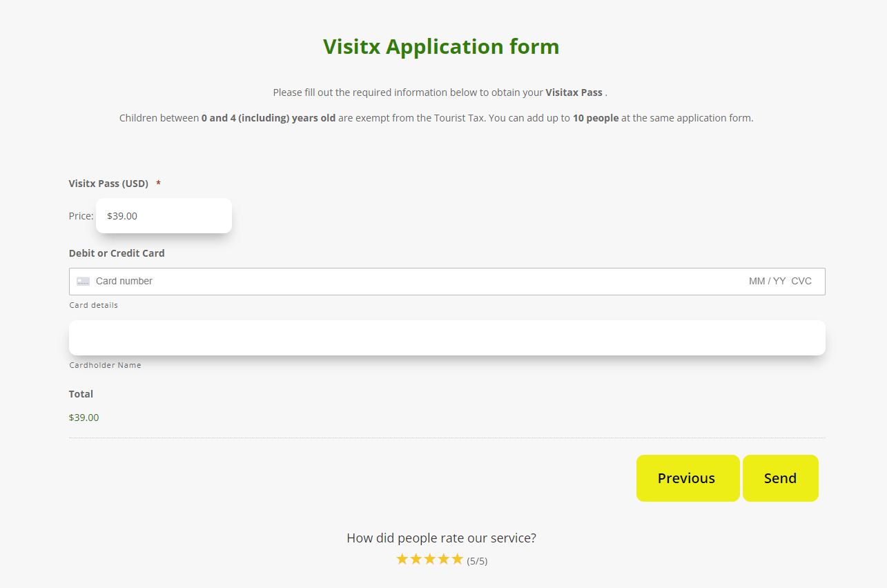This screenshot has height=588, width=887.
Task: Click the Total amount $39.00
Action: click(x=84, y=418)
